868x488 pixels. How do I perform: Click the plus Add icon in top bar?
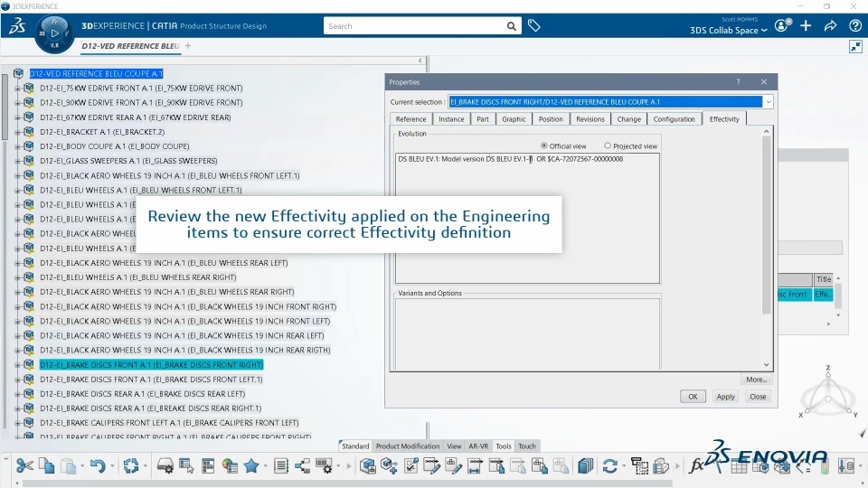[x=806, y=25]
